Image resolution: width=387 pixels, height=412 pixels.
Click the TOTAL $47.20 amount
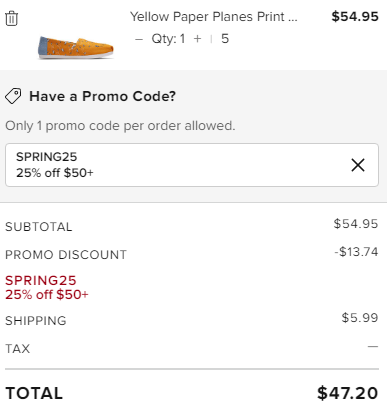coord(348,393)
